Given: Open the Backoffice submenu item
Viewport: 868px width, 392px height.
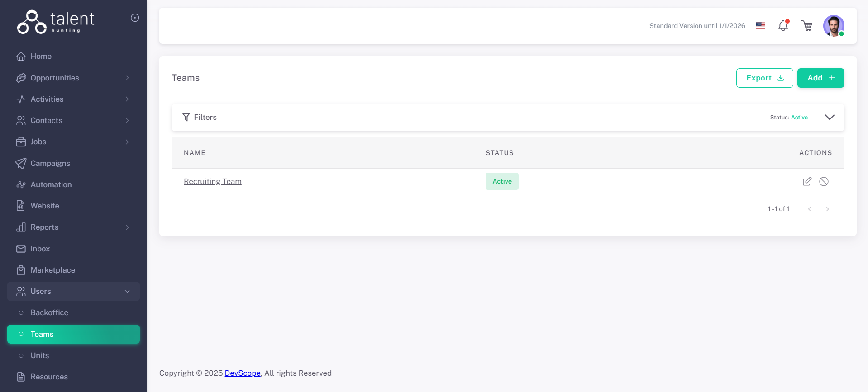Looking at the screenshot, I should [x=49, y=312].
